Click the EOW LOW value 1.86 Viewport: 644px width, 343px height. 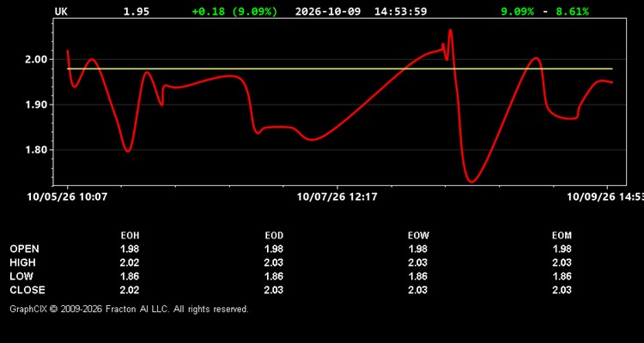[x=417, y=276]
